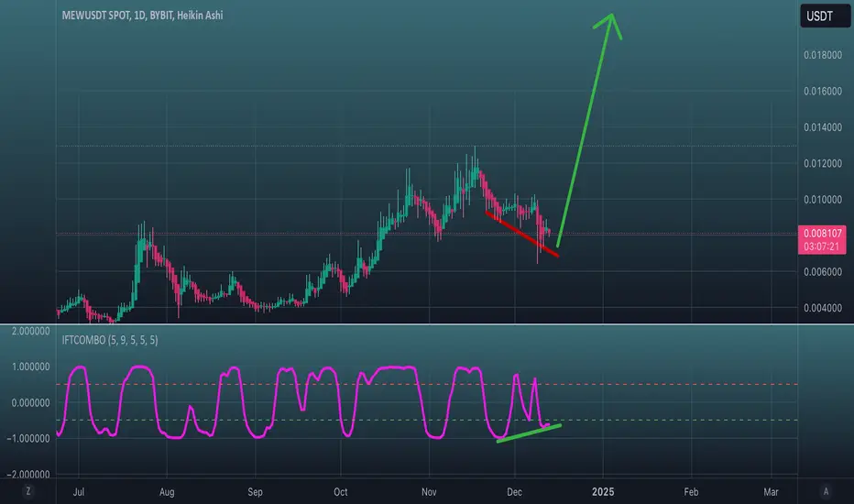Click the Aug label on time axis
This screenshot has width=854, height=504.
[167, 491]
